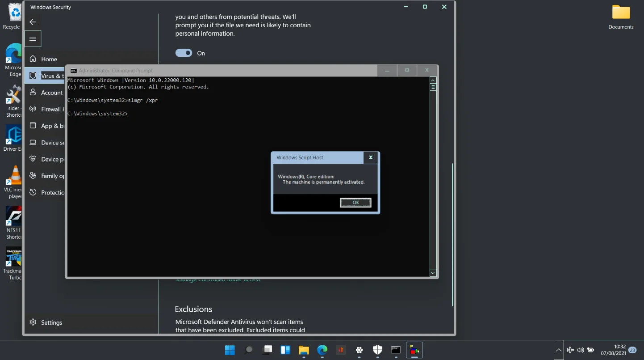Viewport: 644px width, 360px height.
Task: Open Account protection in sidebar
Action: pyautogui.click(x=45, y=93)
